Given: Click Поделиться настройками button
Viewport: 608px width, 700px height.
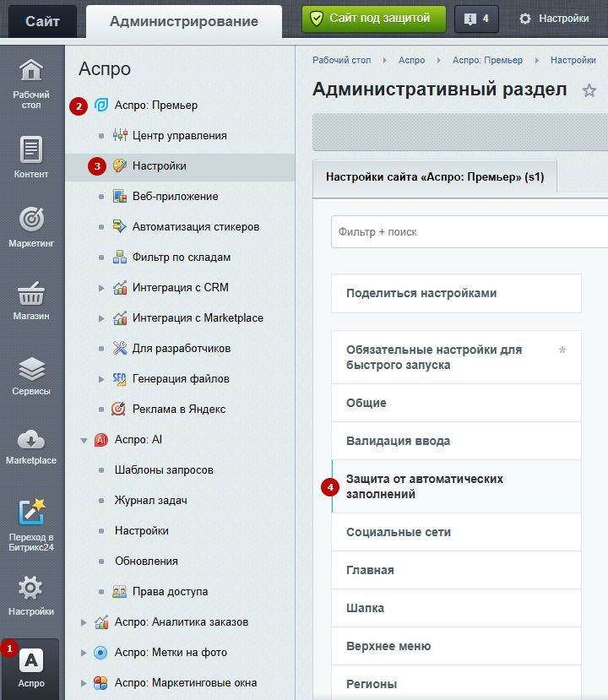Looking at the screenshot, I should point(456,293).
